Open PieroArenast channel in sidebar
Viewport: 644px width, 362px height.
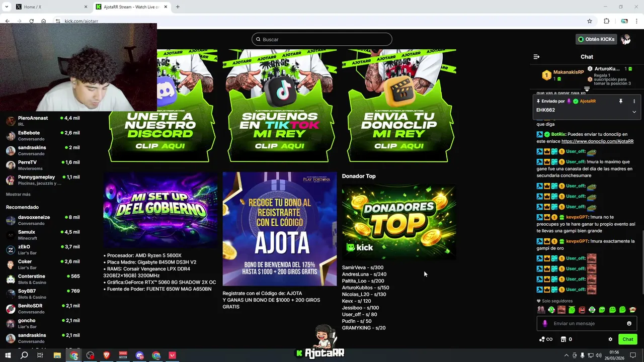pos(43,121)
